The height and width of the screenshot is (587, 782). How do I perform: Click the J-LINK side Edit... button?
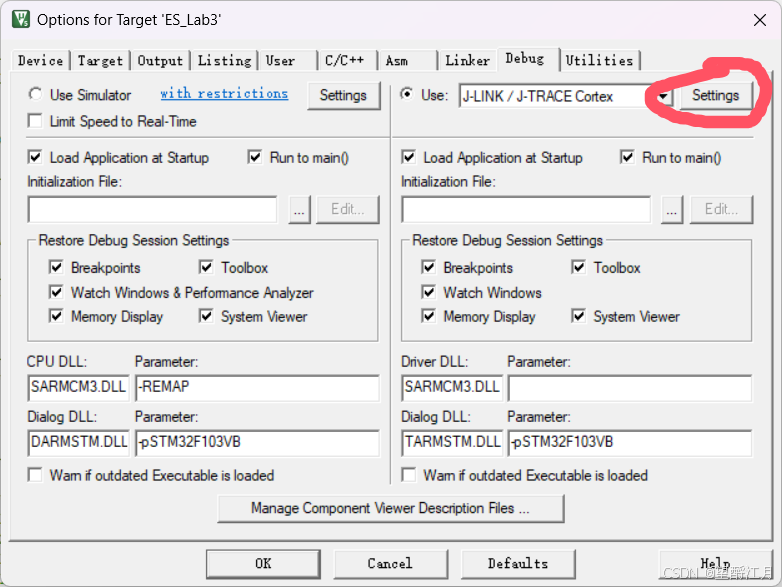721,209
